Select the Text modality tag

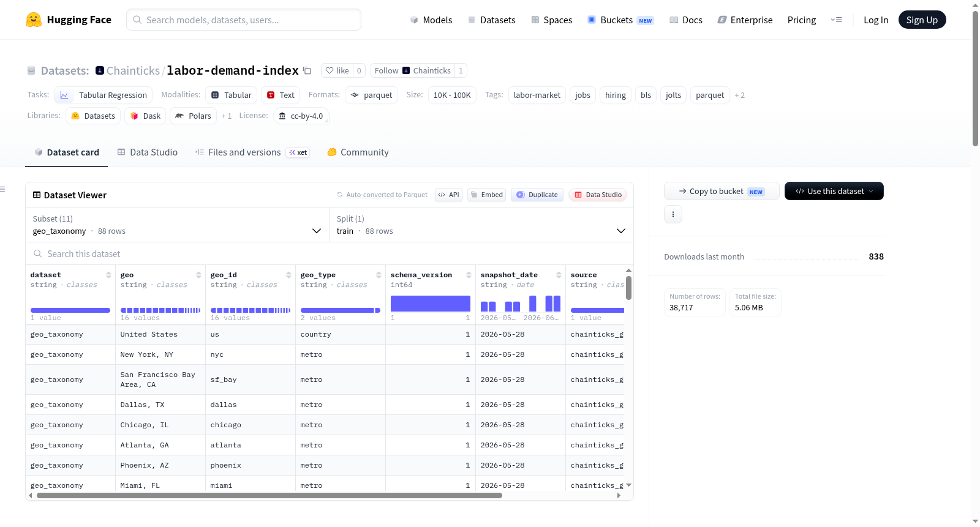point(281,95)
